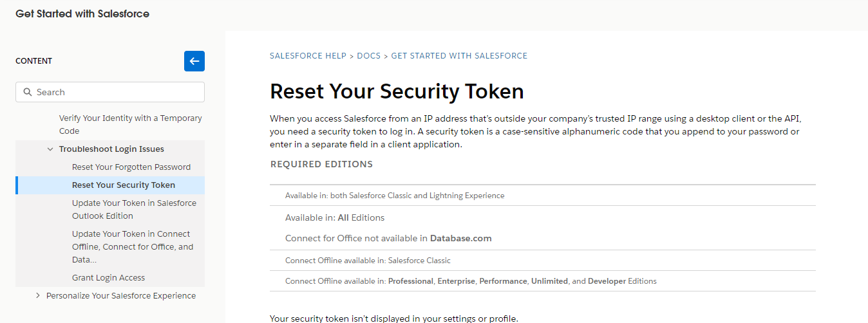Click the Required Editions heading
This screenshot has height=323, width=868.
[321, 164]
